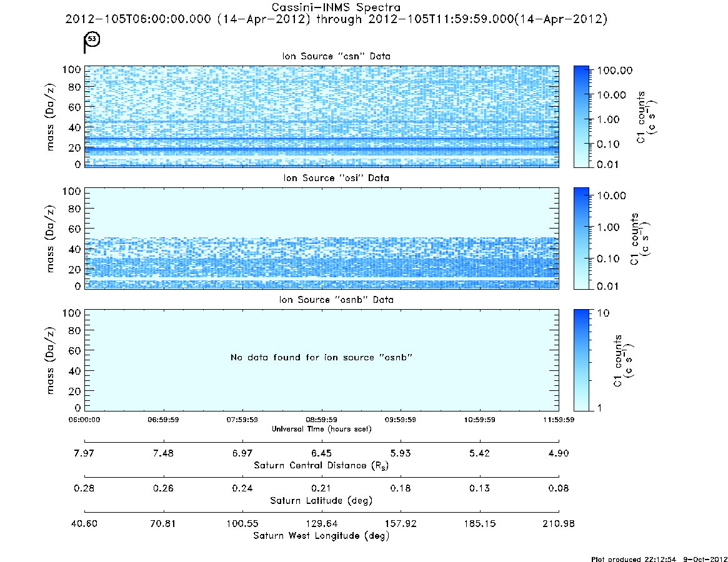This screenshot has width=728, height=562.
Task: Click the 129.64 west longitude value
Action: tap(321, 524)
